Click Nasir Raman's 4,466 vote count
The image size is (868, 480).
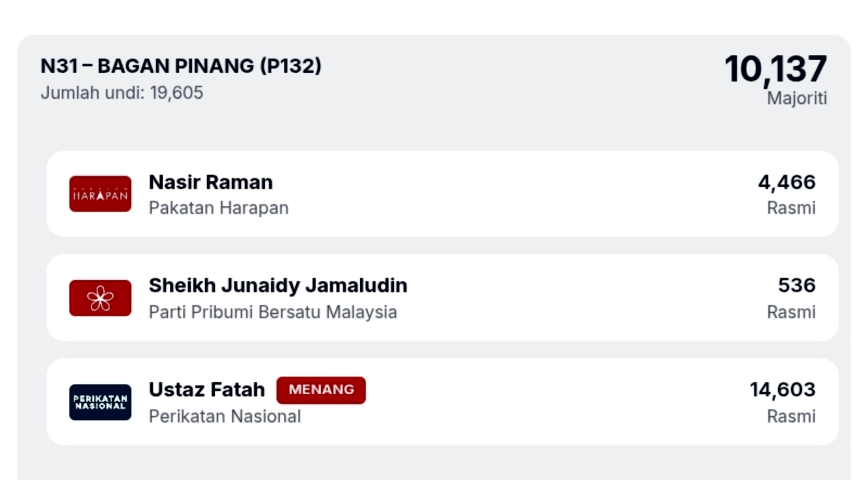pyautogui.click(x=787, y=182)
